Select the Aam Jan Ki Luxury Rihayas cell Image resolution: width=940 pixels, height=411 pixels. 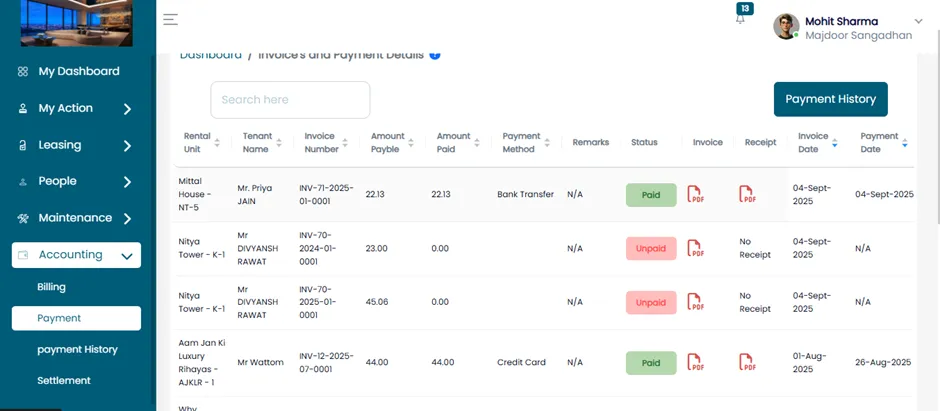202,362
